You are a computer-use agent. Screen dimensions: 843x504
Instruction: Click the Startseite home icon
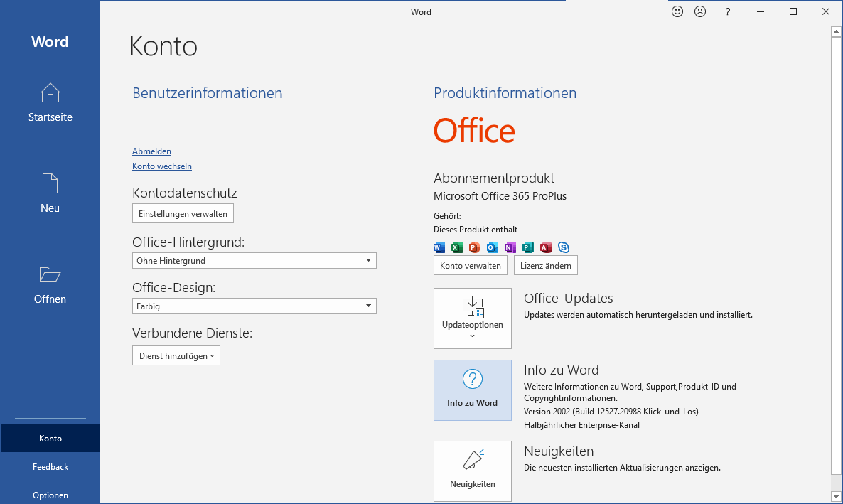(x=50, y=93)
